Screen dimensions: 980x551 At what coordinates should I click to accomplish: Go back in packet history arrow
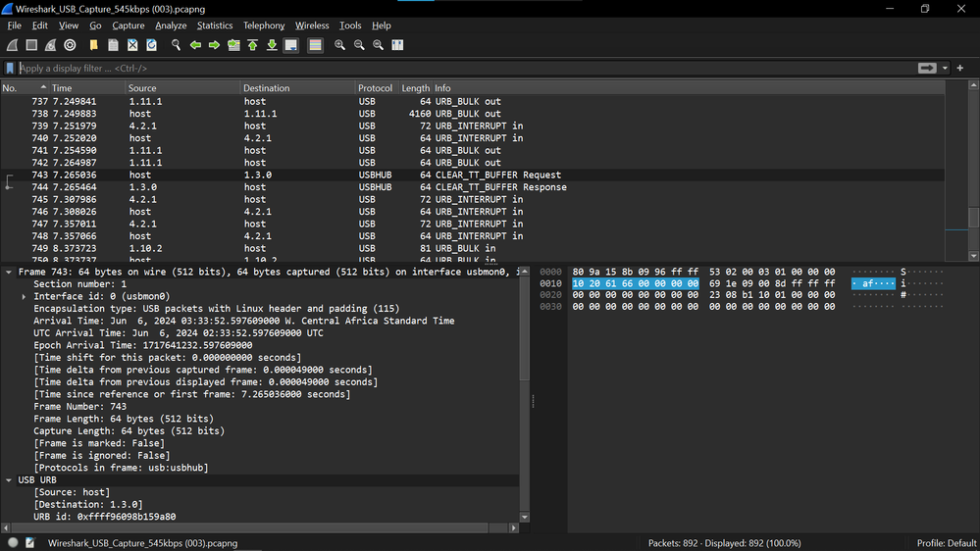pos(195,45)
